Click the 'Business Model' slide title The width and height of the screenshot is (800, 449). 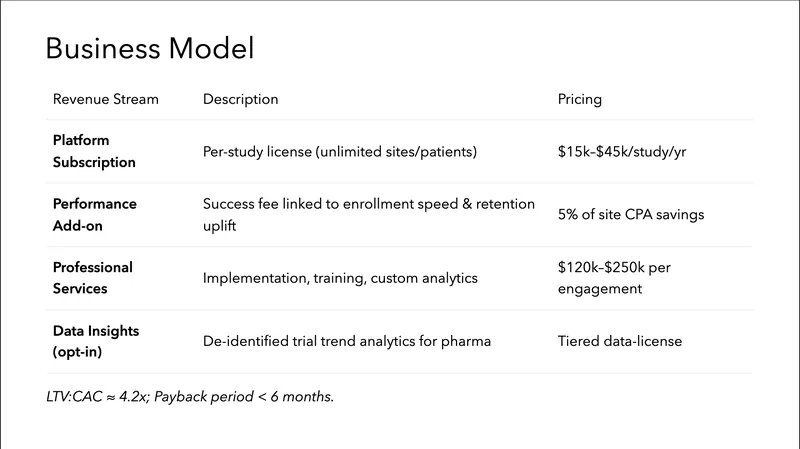pyautogui.click(x=150, y=48)
